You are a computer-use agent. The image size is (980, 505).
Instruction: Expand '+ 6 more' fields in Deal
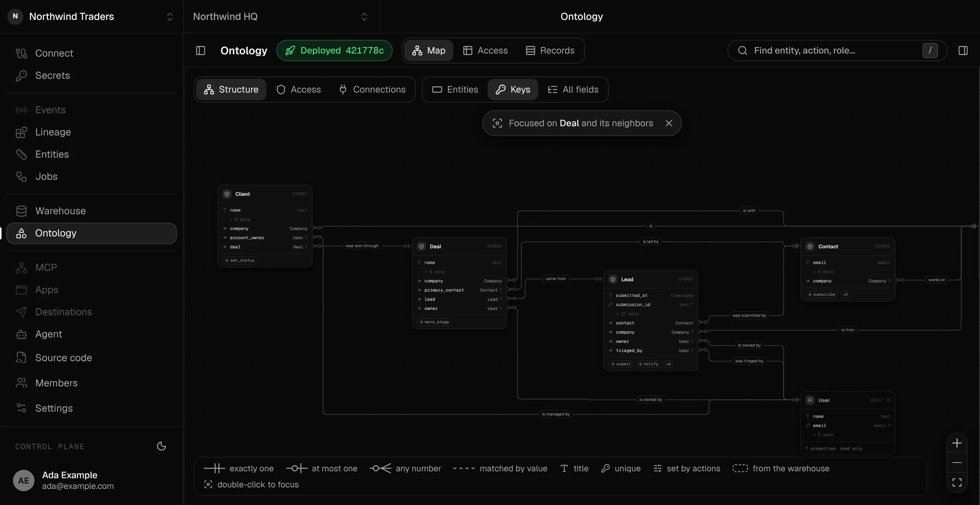tap(434, 272)
